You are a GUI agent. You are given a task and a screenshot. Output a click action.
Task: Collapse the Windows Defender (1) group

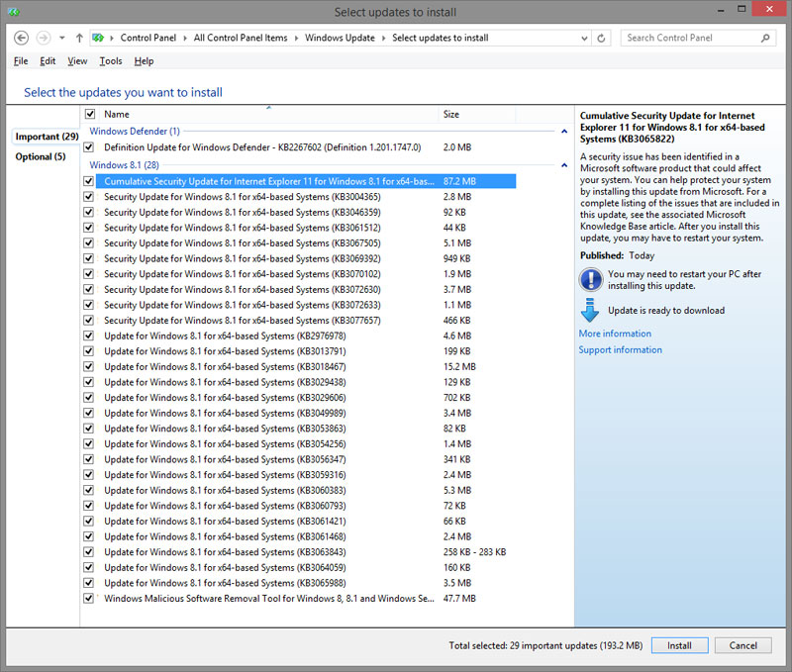pos(564,132)
